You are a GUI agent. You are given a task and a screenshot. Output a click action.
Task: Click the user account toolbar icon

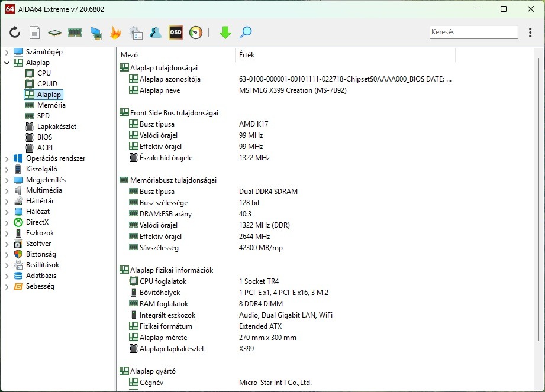point(156,33)
